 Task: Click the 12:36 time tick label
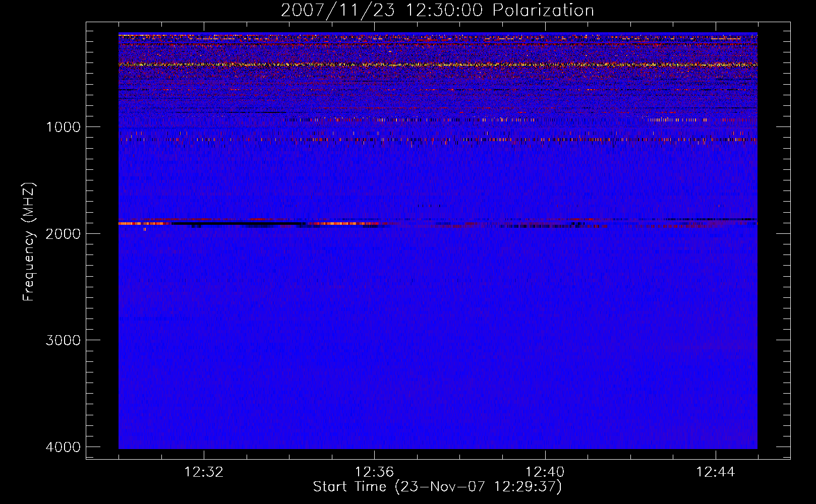click(x=374, y=472)
